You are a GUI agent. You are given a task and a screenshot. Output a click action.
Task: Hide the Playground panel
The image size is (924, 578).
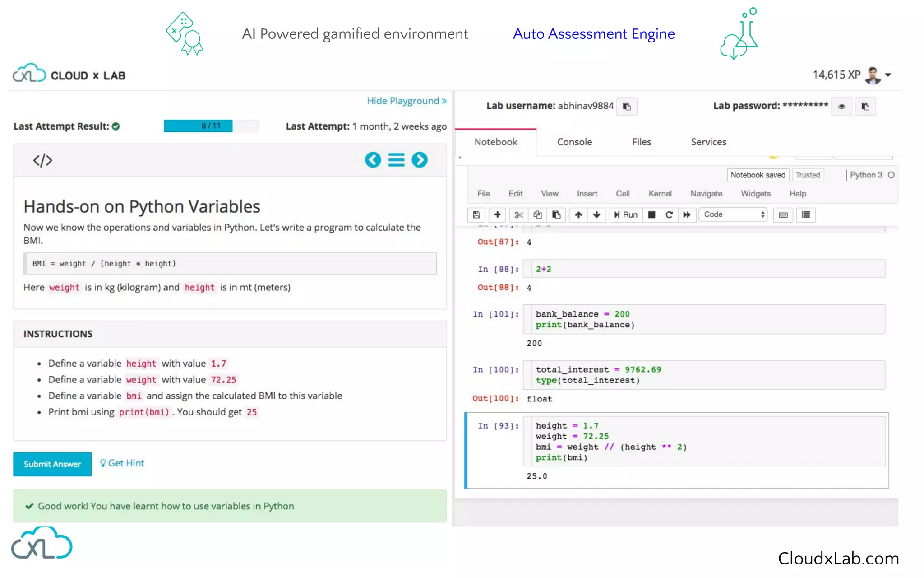pos(407,101)
